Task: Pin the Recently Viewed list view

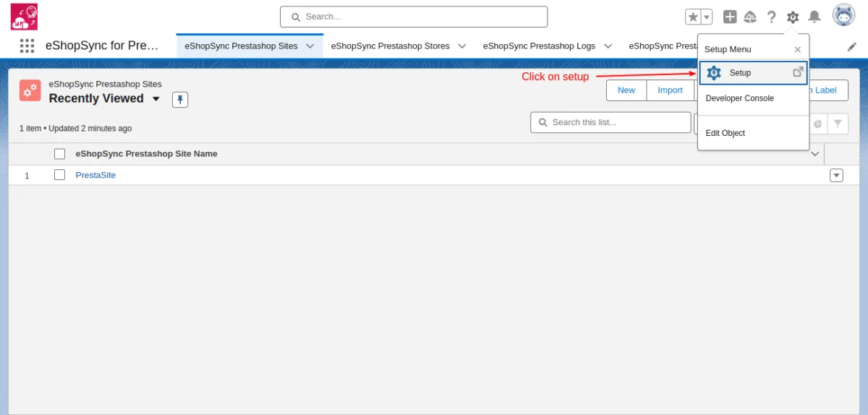Action: coord(180,100)
